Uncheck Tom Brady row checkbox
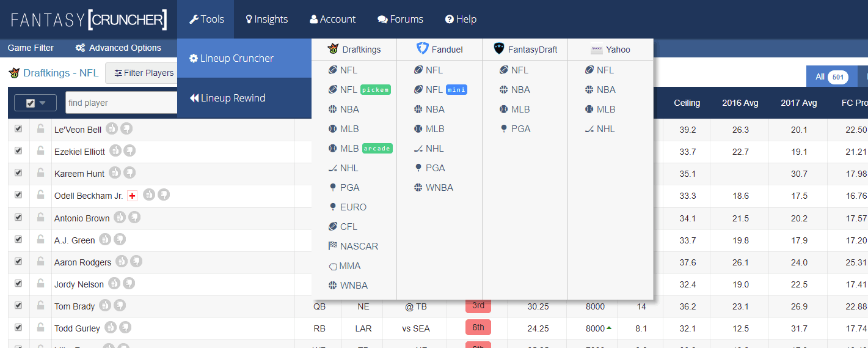Screen dimensions: 868x348 (x=18, y=305)
